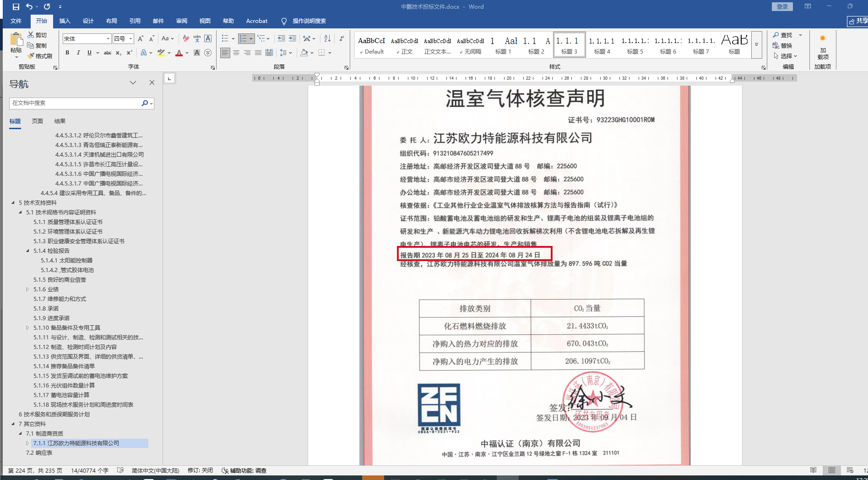Open the multilevel list tool
This screenshot has width=868, height=480.
tap(263, 39)
